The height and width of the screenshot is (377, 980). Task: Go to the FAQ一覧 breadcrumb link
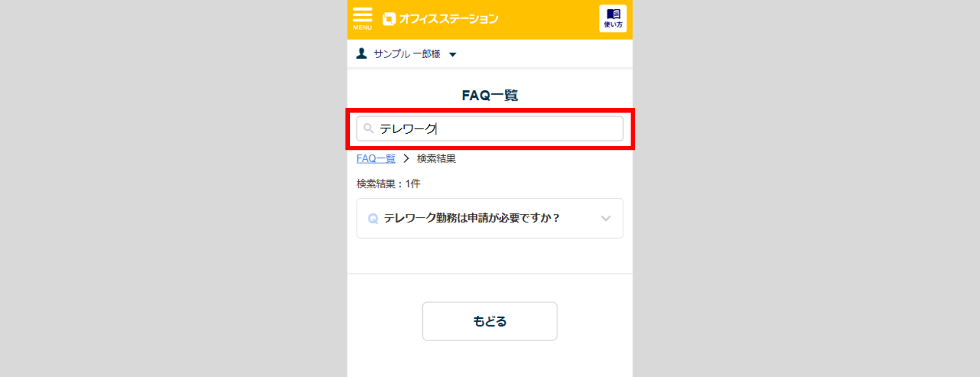[x=376, y=159]
